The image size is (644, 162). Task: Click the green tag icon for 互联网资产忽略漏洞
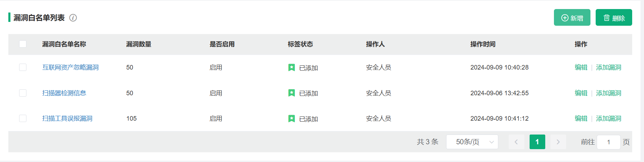coord(291,67)
